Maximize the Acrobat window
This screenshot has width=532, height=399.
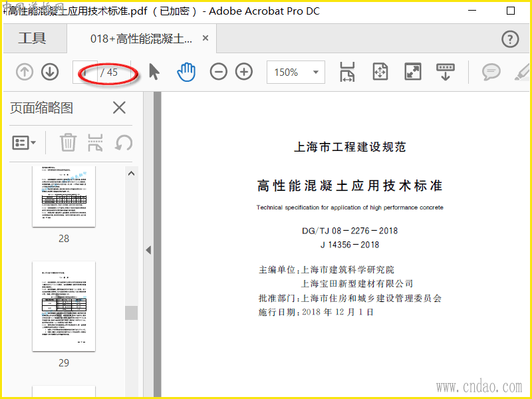click(x=511, y=11)
